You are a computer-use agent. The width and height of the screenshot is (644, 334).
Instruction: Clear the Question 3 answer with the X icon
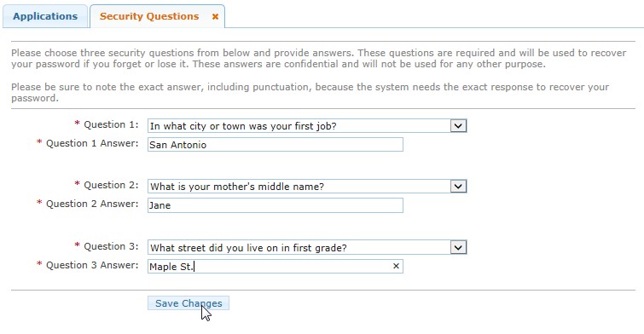pyautogui.click(x=396, y=267)
